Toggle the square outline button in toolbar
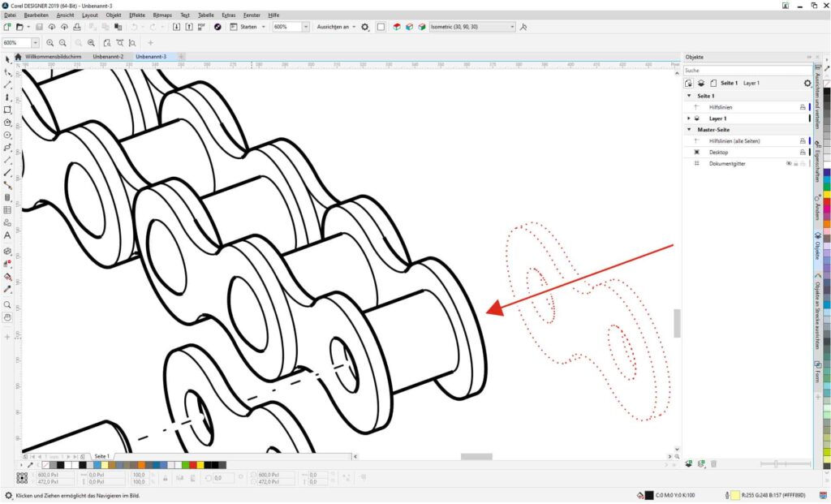The image size is (831, 504). [x=381, y=27]
